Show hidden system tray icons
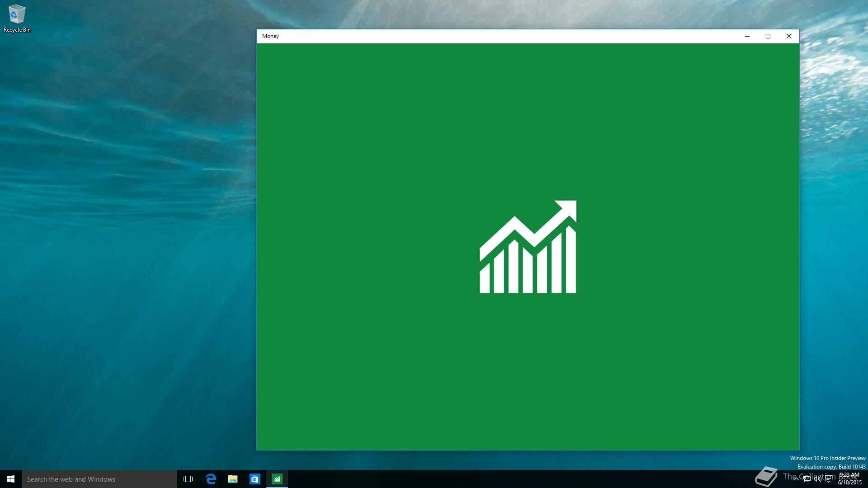Image resolution: width=868 pixels, height=488 pixels. [796, 479]
